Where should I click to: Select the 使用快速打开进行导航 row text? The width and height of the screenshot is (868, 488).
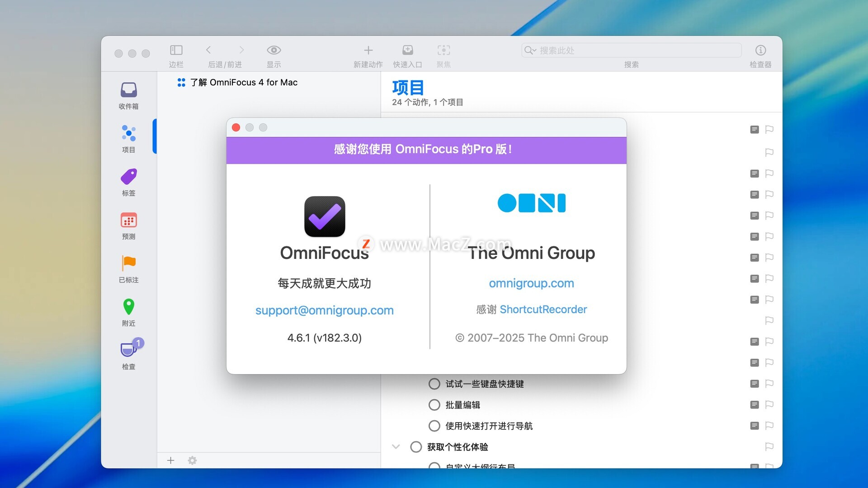489,426
